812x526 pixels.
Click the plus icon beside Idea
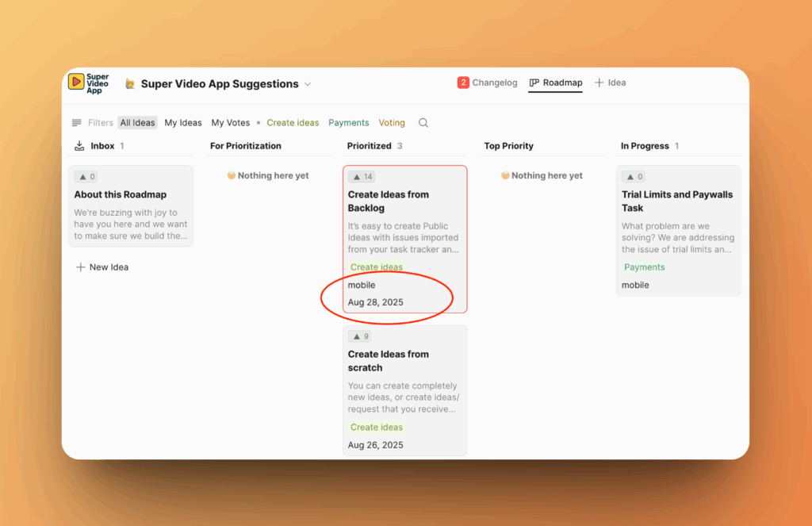[599, 83]
